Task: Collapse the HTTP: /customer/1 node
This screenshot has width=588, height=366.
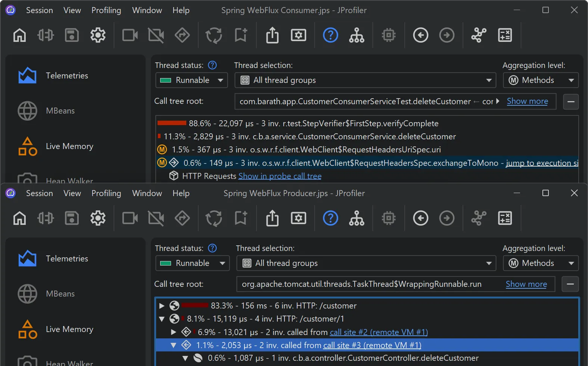Action: point(162,319)
